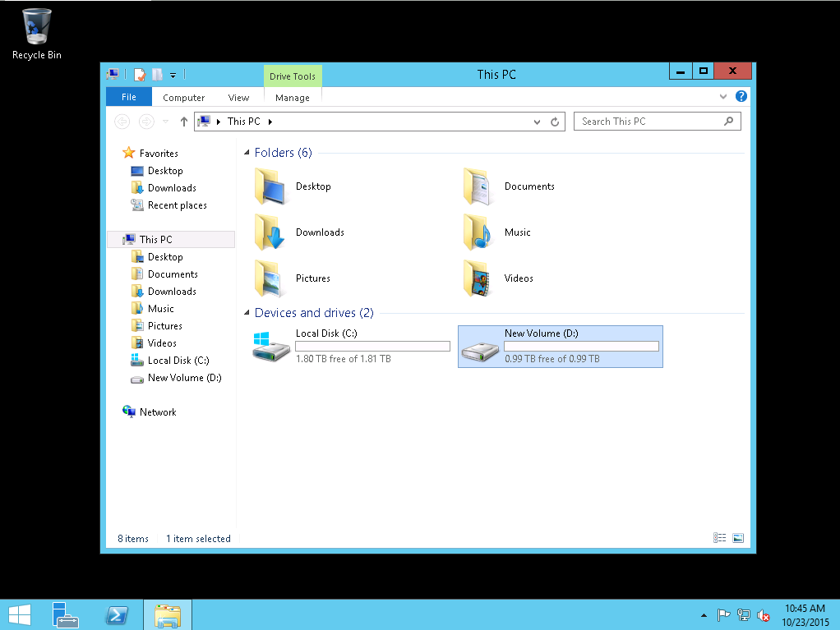Switch to details view in status bar
This screenshot has height=630, width=840.
tap(720, 538)
